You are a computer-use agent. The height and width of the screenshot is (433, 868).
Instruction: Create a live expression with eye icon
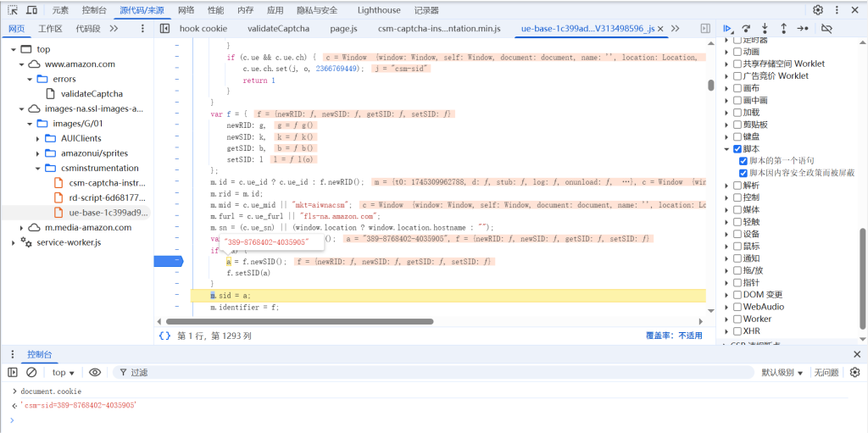click(x=95, y=372)
